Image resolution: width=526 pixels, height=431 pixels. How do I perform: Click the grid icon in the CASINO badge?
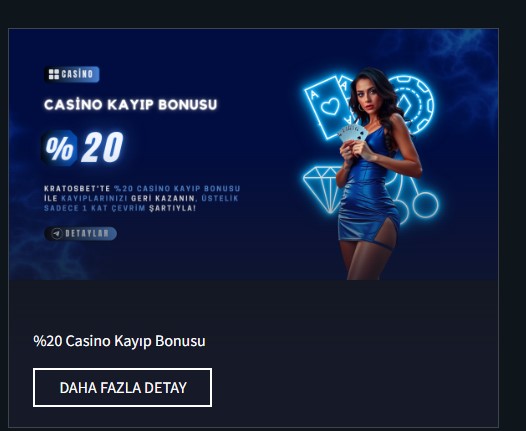(x=54, y=74)
